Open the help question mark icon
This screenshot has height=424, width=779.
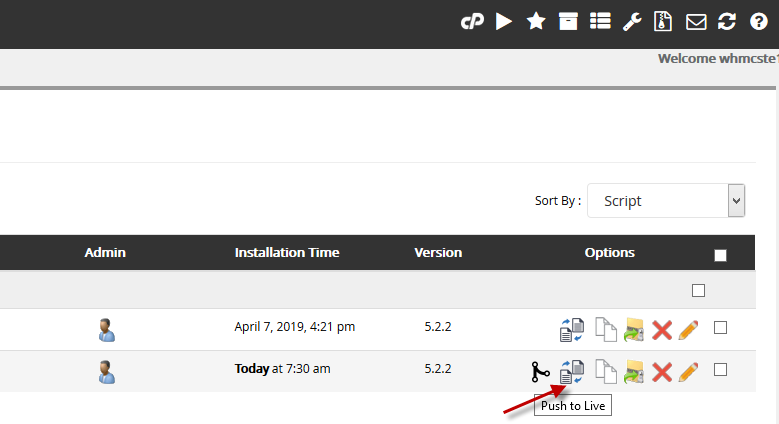pyautogui.click(x=758, y=21)
